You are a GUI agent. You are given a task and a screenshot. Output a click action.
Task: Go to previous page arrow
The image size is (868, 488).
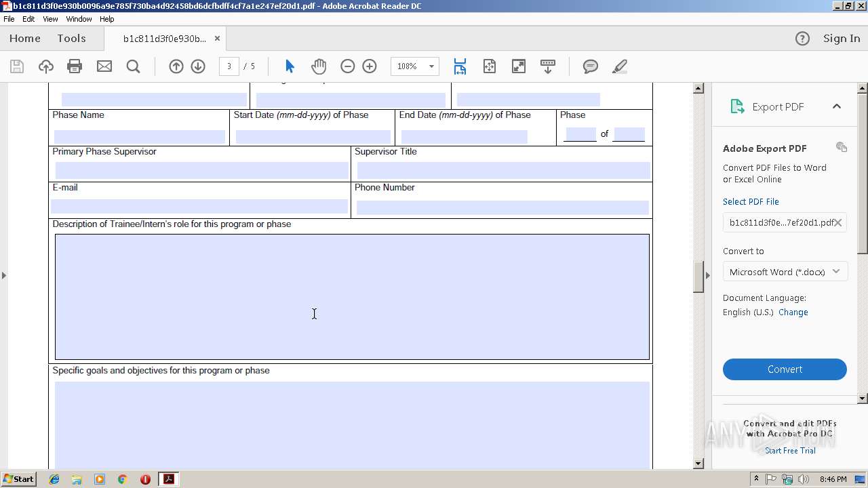click(176, 66)
